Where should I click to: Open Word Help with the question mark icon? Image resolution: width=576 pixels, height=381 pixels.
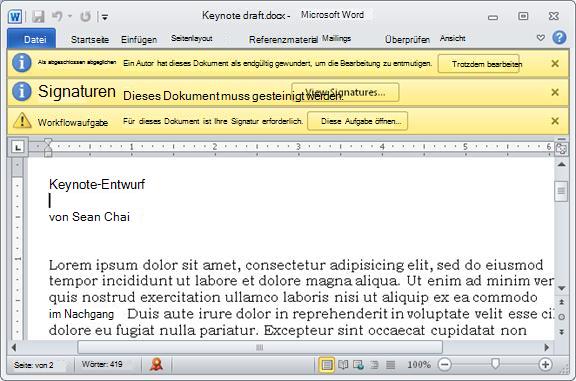pos(559,37)
